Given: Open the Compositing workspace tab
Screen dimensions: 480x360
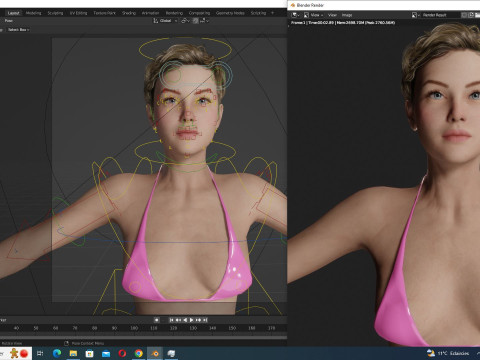Looking at the screenshot, I should pyautogui.click(x=199, y=13).
